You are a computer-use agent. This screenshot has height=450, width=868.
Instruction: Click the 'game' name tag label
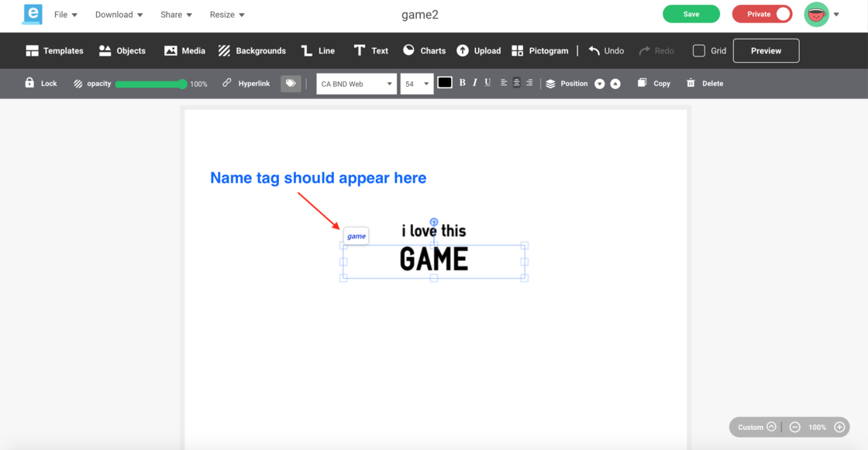pos(356,235)
